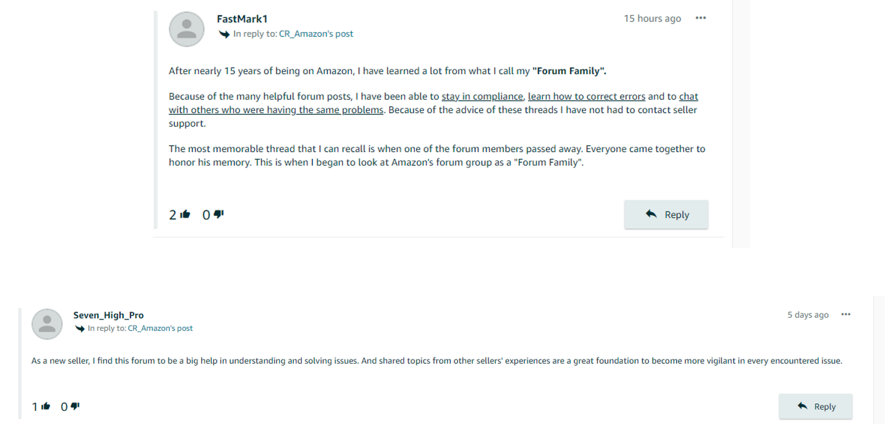Open the three-dot menu on FastMark1's post
The width and height of the screenshot is (892, 424).
click(x=701, y=18)
